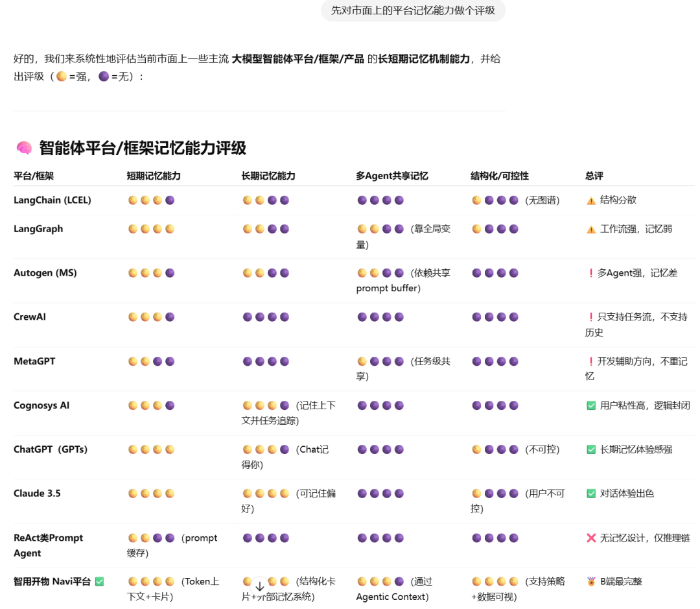
Task: Click the (依赖共享 prompt buffer) note
Action: tap(403, 281)
